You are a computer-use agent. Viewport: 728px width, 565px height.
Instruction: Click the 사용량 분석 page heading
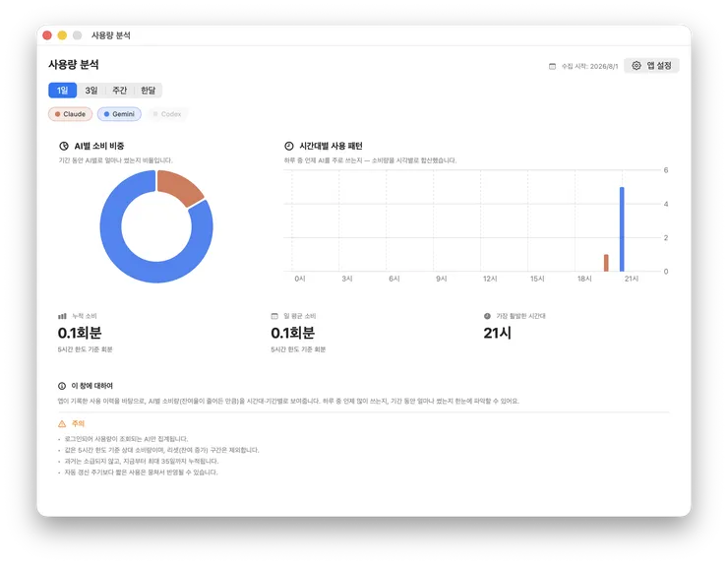click(74, 64)
